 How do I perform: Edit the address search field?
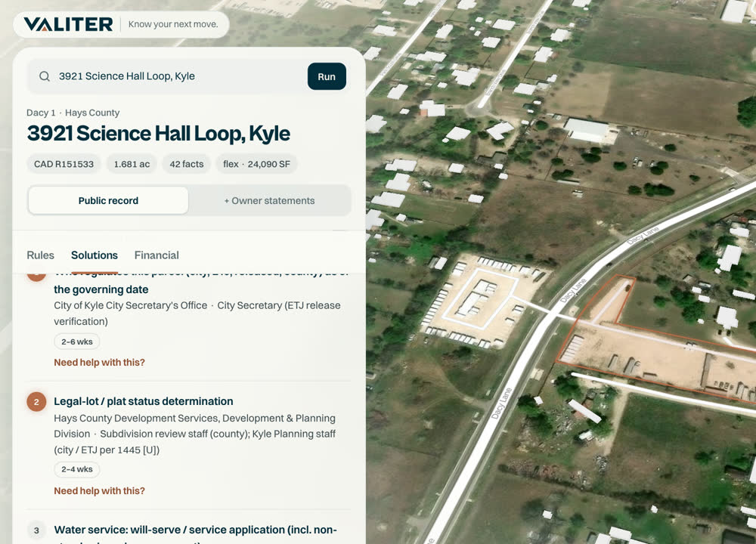pos(167,76)
